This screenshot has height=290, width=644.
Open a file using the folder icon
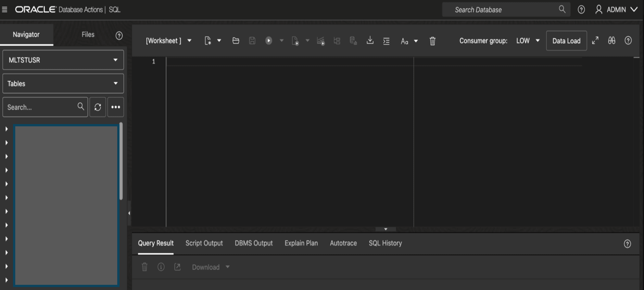[x=236, y=41]
